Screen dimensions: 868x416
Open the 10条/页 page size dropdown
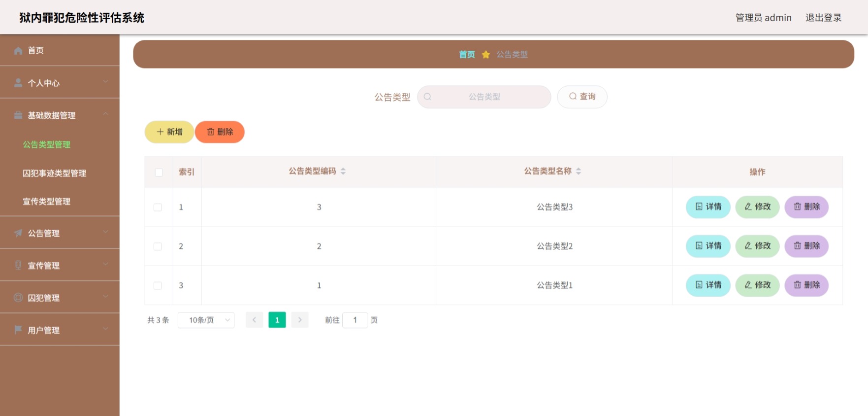click(206, 320)
